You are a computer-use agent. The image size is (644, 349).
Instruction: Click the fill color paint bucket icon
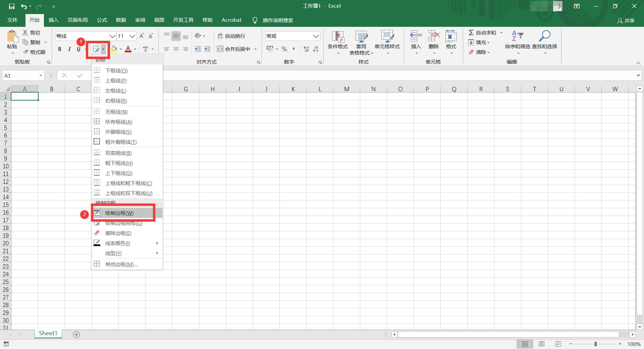click(114, 49)
